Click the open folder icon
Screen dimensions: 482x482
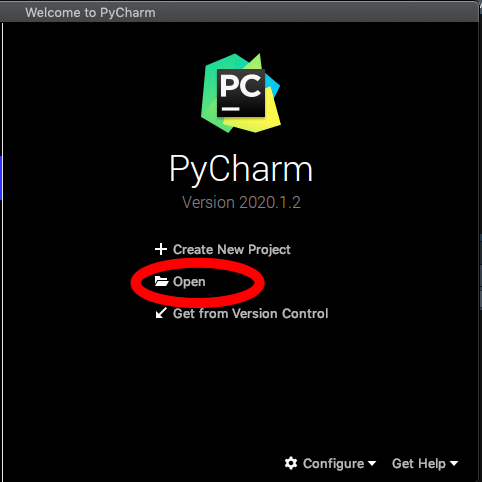(162, 281)
